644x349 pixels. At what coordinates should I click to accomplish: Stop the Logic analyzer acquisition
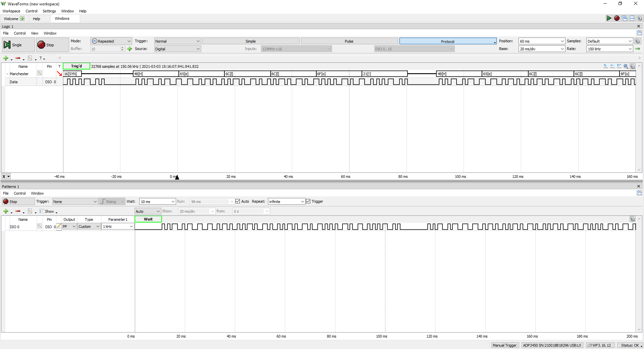(x=52, y=45)
